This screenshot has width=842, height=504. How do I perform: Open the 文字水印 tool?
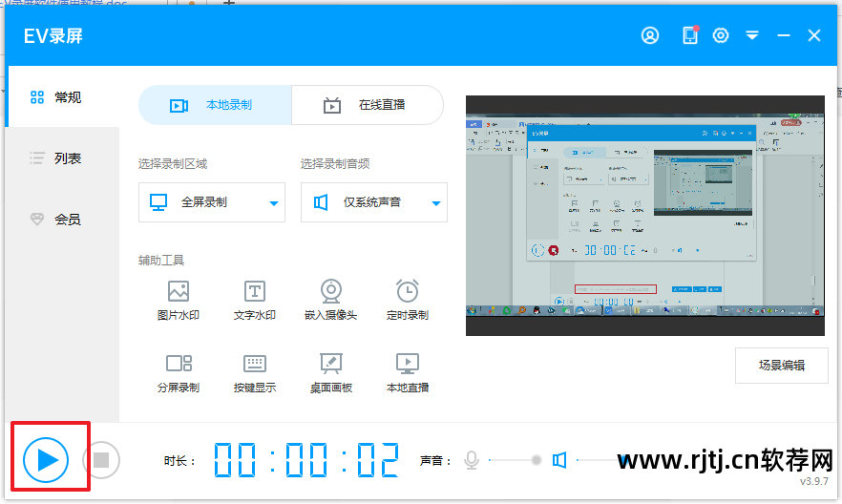pos(255,300)
